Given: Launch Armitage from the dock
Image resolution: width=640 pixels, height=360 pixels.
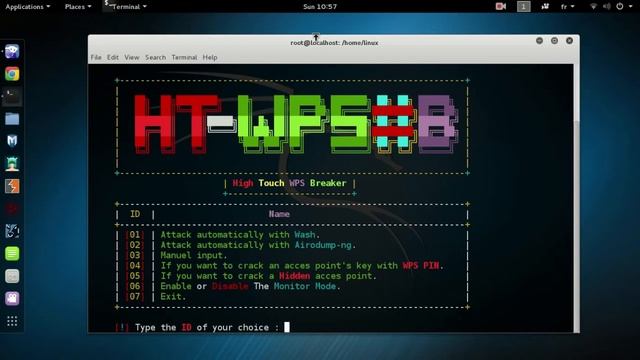Looking at the screenshot, I should click(12, 164).
